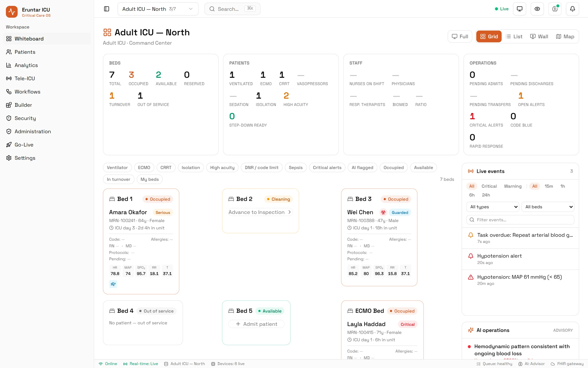Open the All beds dropdown
Screen dimensions: 588x368
[548, 207]
